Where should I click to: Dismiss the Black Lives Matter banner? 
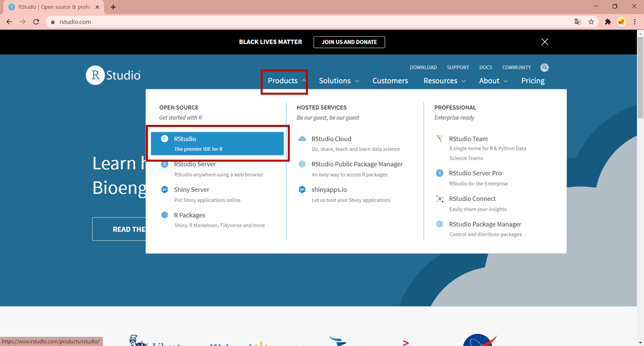click(x=544, y=42)
